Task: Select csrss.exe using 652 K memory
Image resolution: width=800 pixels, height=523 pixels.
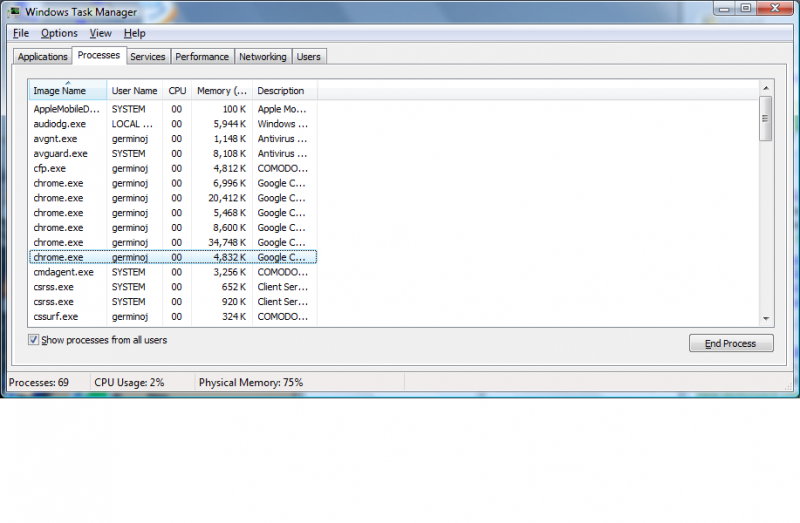Action: [173, 287]
